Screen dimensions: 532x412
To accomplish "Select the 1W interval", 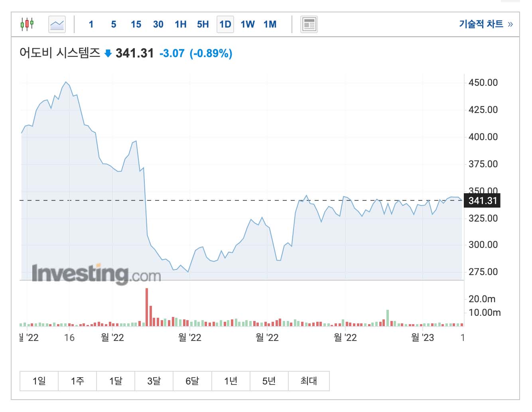I will pos(248,24).
